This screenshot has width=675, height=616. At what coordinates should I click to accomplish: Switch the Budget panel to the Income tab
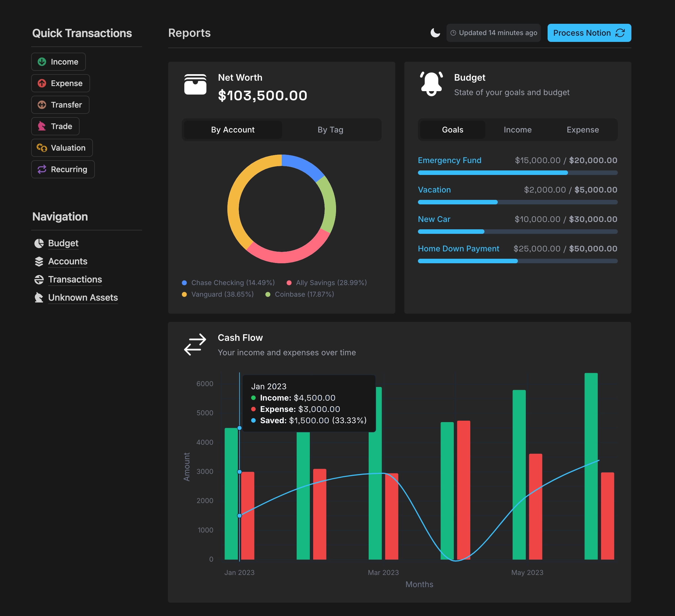click(517, 130)
